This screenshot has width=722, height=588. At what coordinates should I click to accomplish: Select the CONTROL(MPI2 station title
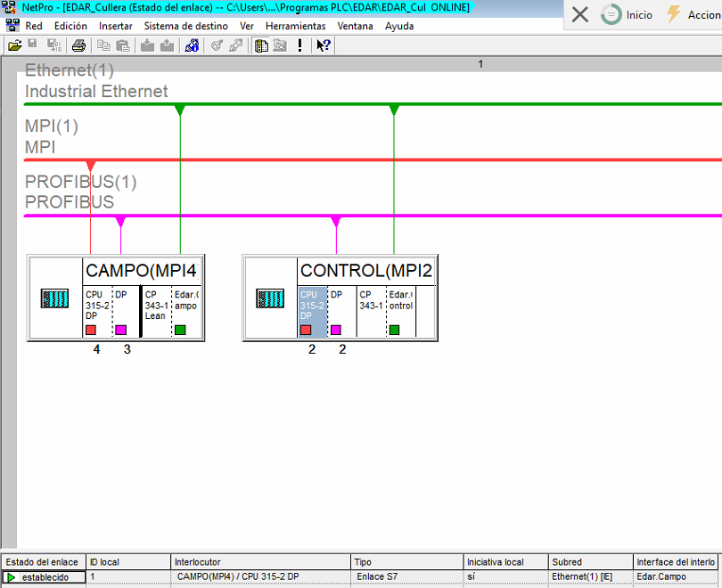366,271
